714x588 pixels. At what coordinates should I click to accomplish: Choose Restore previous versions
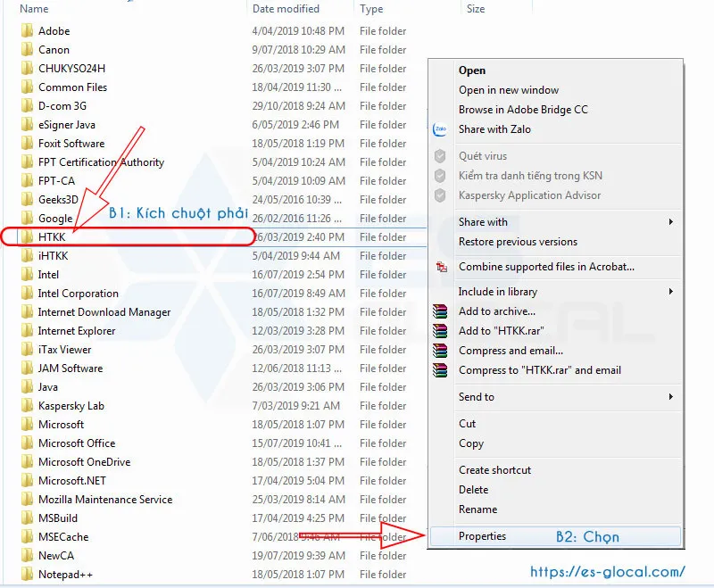(518, 242)
